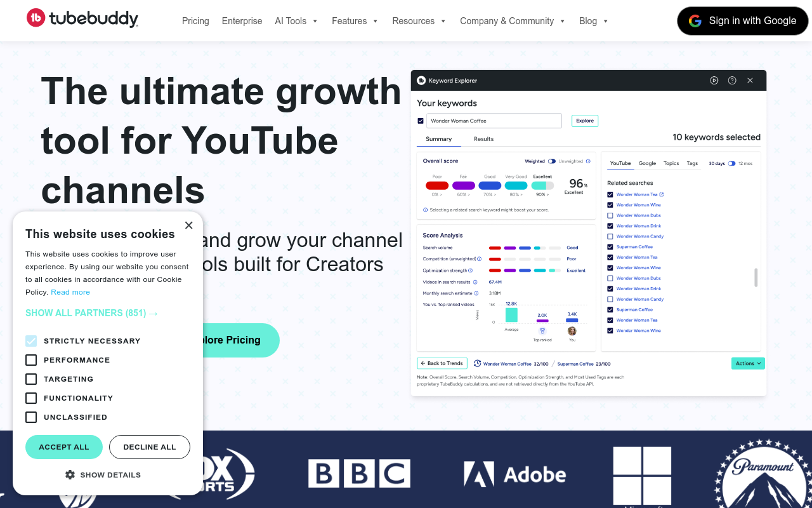The image size is (812, 508).
Task: Switch to the Results tab
Action: 483,139
